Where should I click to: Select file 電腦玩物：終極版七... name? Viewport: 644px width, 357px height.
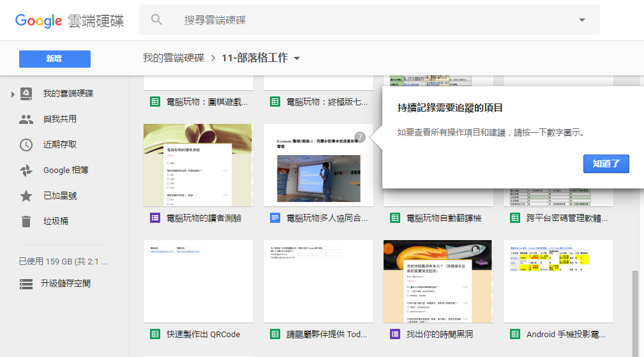[327, 102]
